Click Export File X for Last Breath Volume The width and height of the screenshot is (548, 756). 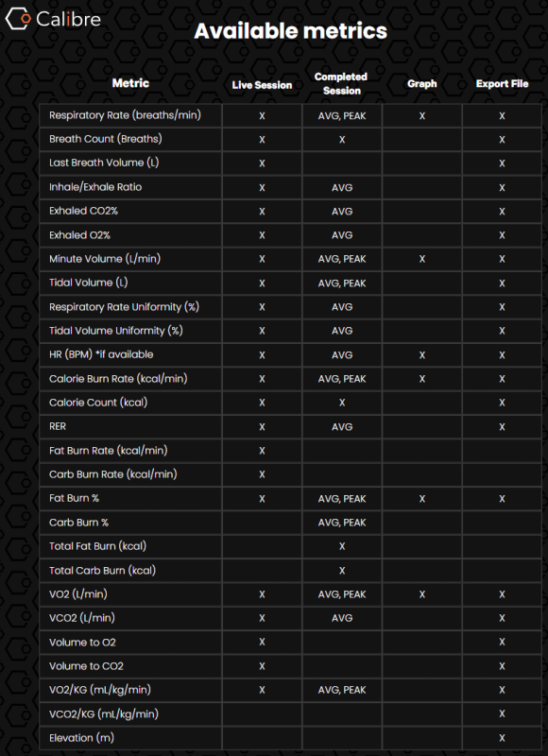(502, 163)
